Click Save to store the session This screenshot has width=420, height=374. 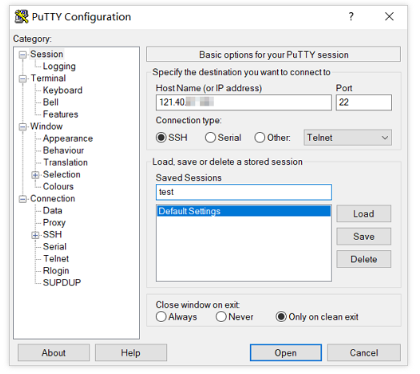coord(364,236)
